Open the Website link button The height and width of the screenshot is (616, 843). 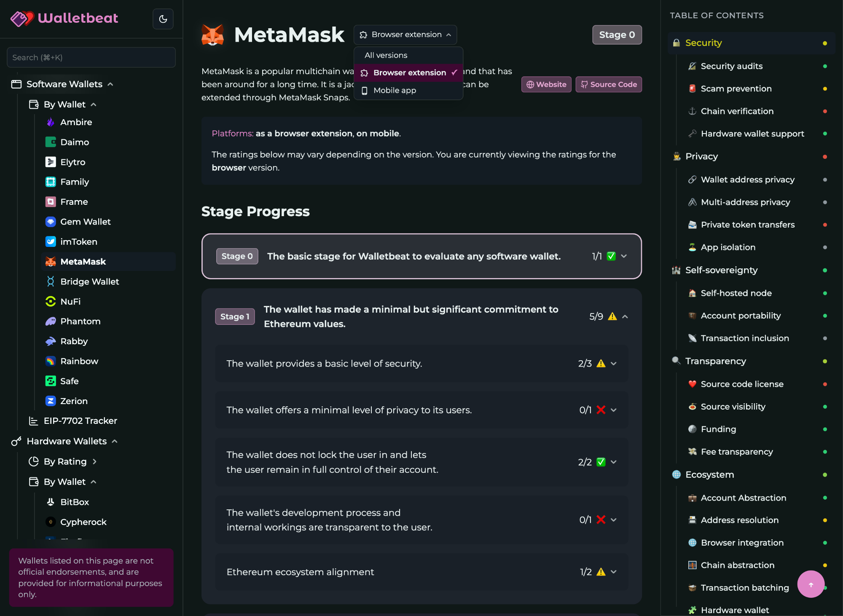pos(546,84)
